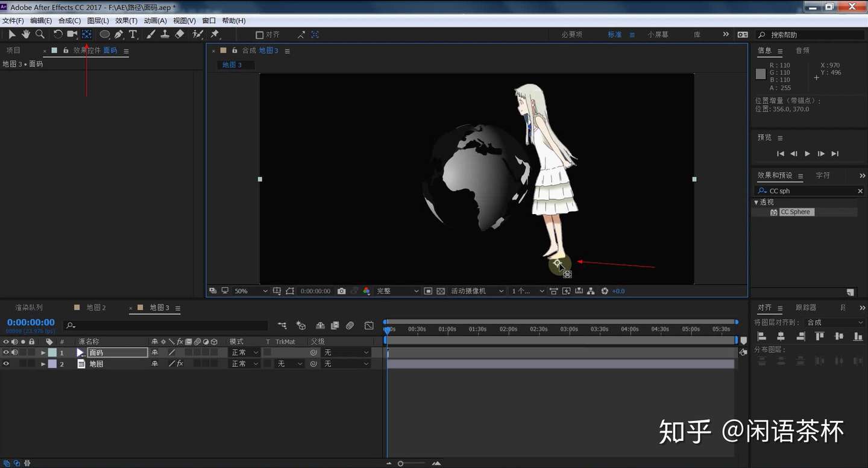Hide the 地图 layer with eye toggle
This screenshot has height=468, width=868.
(6, 364)
